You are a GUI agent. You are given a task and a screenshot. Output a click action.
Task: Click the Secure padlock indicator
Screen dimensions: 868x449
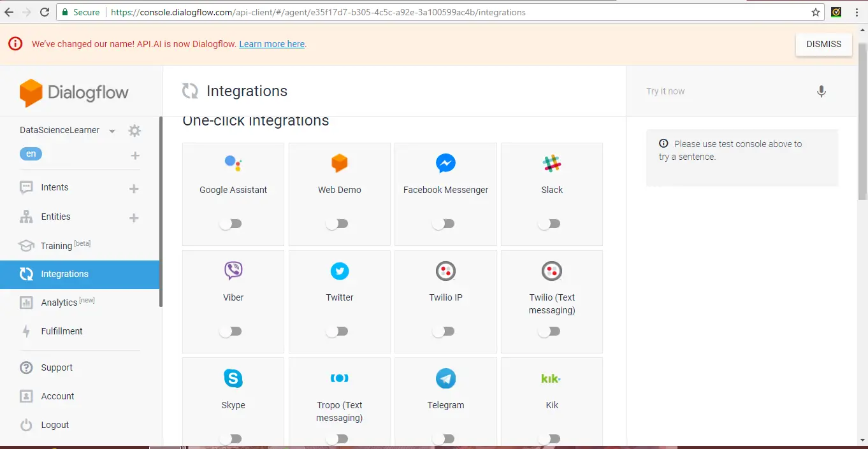point(80,12)
